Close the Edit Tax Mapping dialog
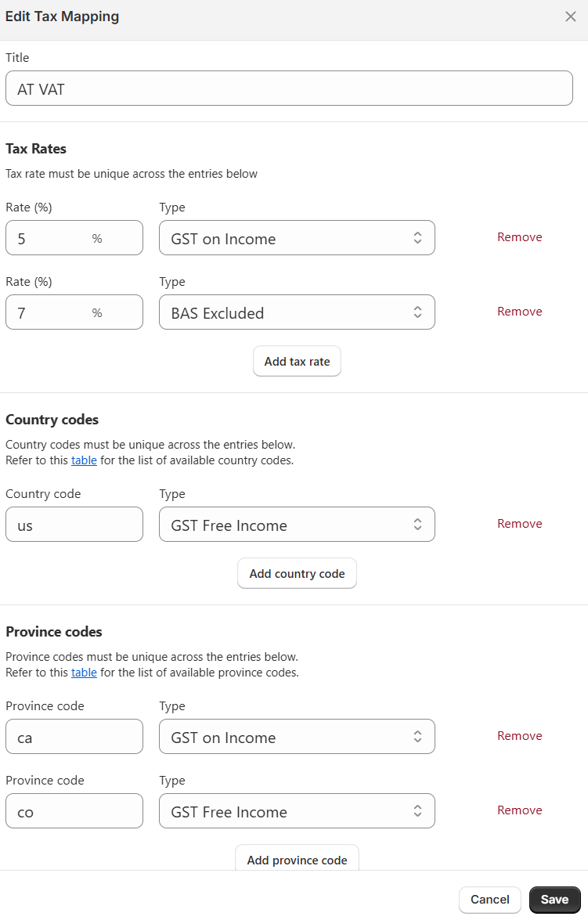The height and width of the screenshot is (920, 588). pyautogui.click(x=571, y=16)
